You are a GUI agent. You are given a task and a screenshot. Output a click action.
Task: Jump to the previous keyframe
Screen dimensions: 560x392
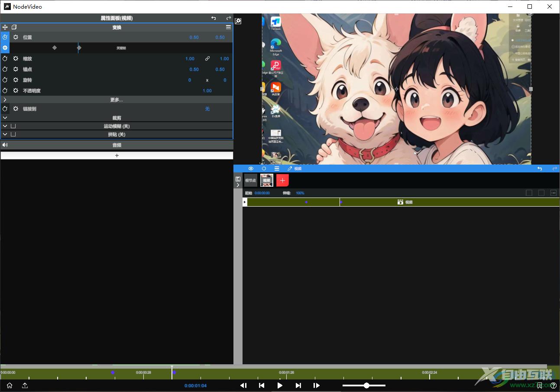(x=262, y=386)
